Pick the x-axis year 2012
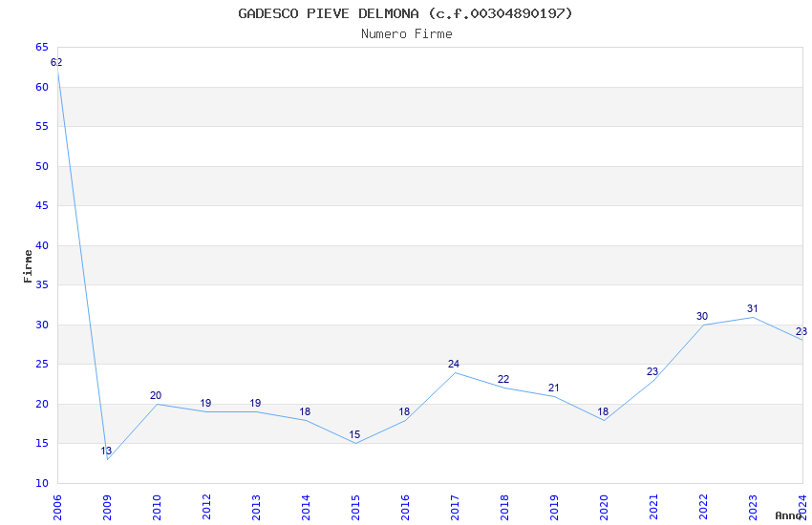Viewport: 812px width, 525px height. [x=206, y=507]
